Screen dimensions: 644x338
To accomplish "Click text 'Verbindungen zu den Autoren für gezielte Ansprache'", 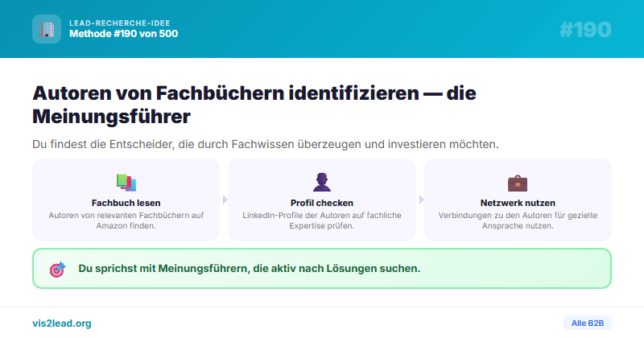I will click(x=518, y=221).
